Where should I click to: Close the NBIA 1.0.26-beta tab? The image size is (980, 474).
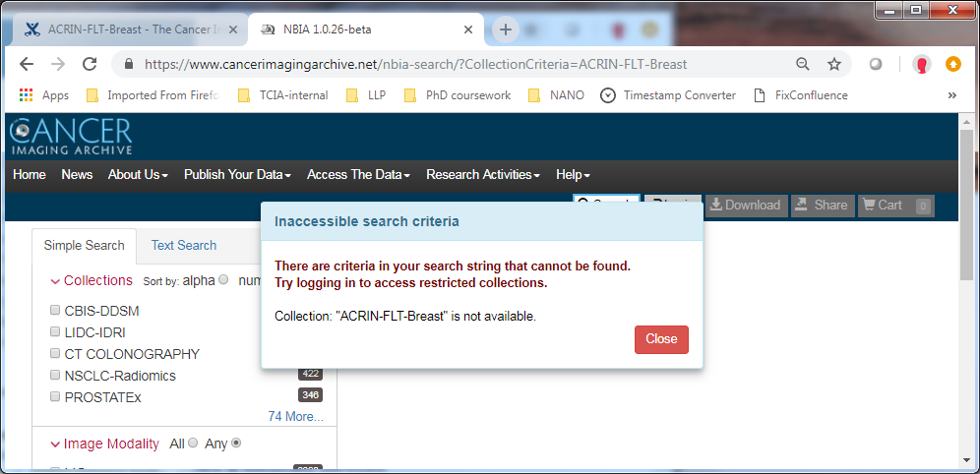click(x=468, y=30)
